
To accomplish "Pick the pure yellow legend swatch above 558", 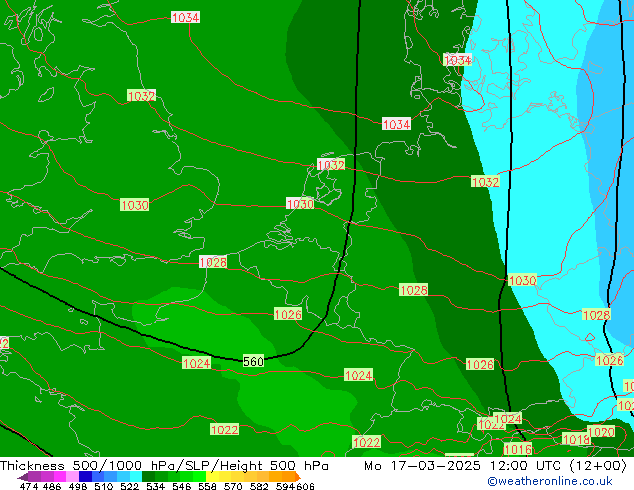I will (x=212, y=477).
